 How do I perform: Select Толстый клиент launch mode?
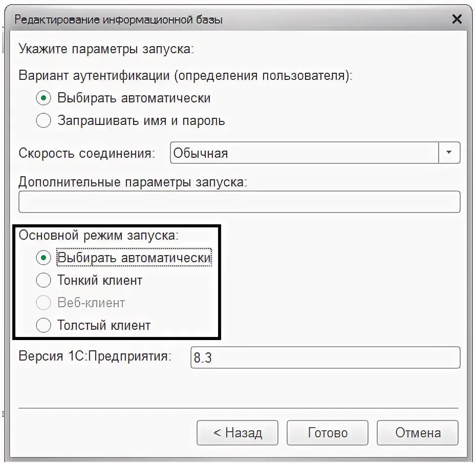(x=44, y=325)
